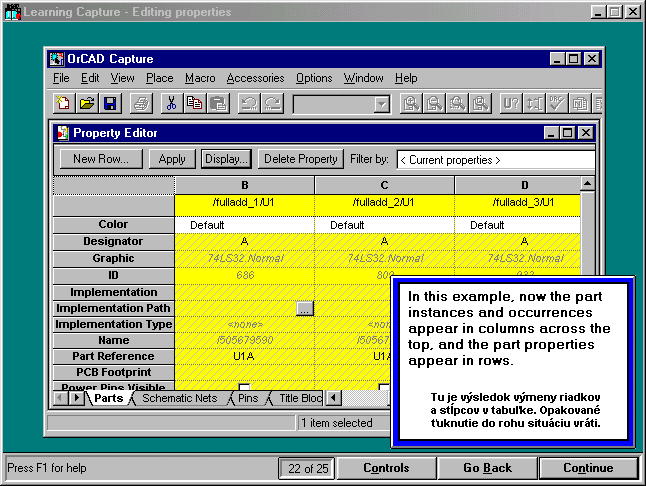Click the Continue button
Image resolution: width=646 pixels, height=486 pixels.
(x=588, y=468)
